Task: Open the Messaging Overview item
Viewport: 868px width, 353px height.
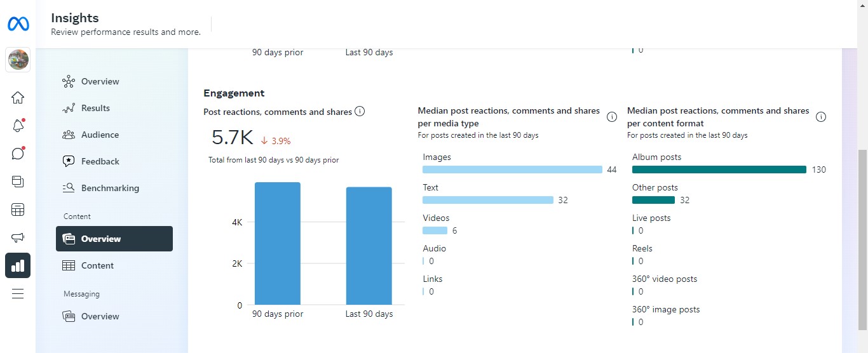Action: pos(100,316)
